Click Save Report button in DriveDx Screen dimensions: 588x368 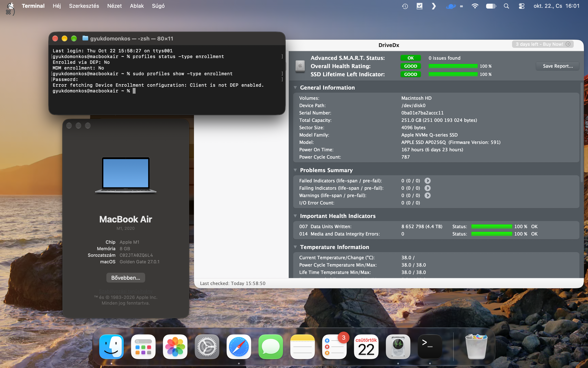[x=558, y=66]
